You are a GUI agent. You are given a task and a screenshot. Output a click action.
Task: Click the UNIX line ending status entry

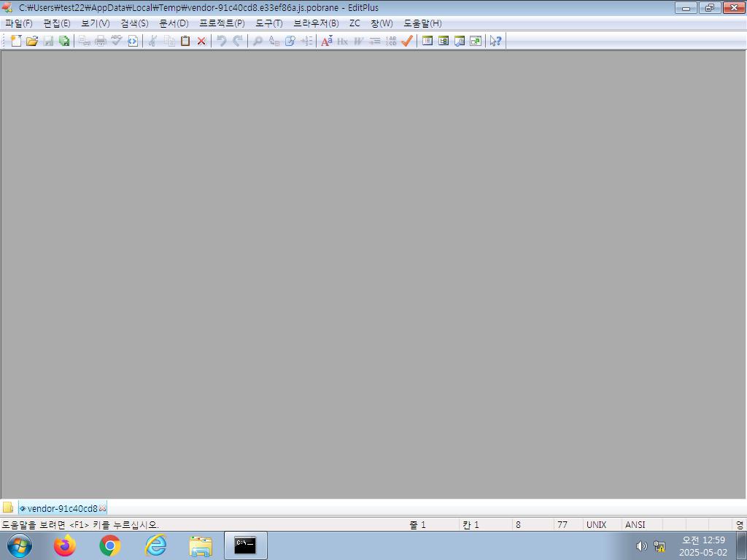coord(597,525)
